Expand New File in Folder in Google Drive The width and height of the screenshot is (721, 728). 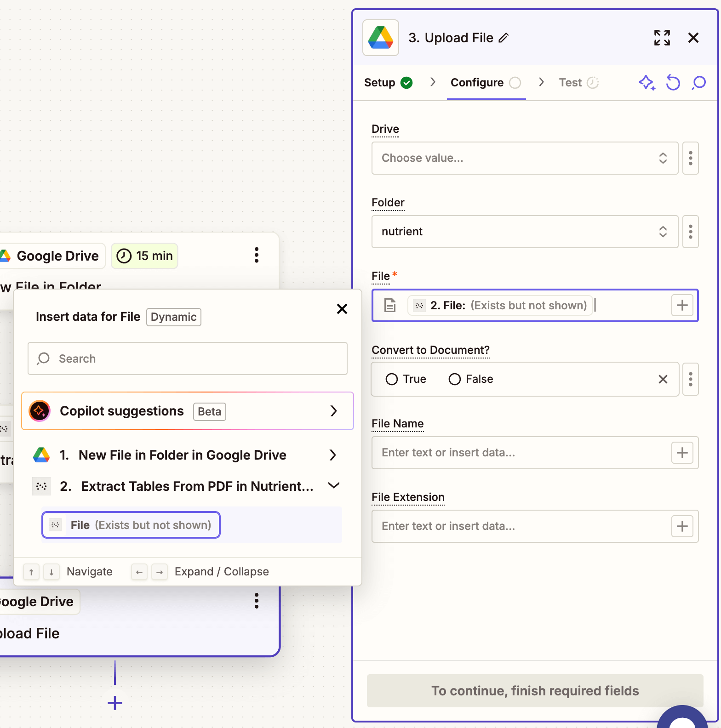[333, 455]
